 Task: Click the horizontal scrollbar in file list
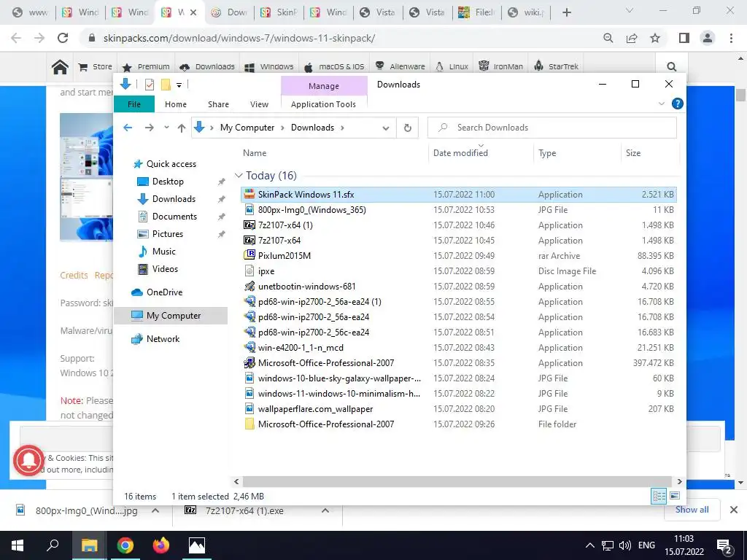tap(457, 481)
